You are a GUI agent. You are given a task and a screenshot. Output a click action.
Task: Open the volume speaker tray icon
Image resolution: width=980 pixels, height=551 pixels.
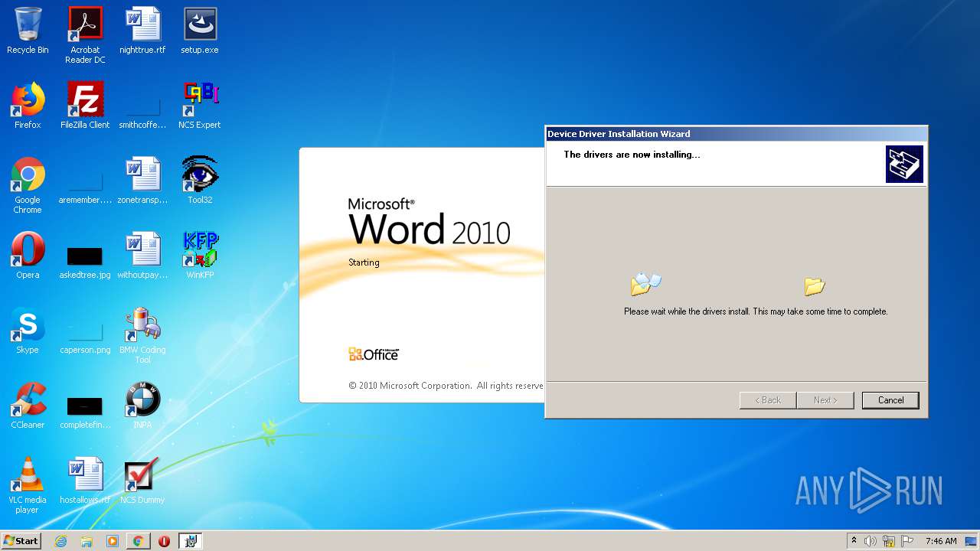[871, 541]
